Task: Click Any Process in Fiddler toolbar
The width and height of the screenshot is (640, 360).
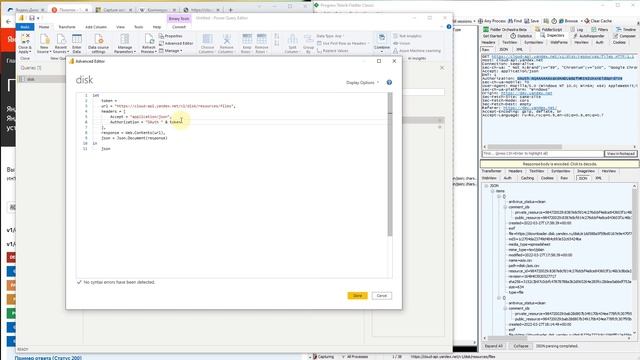Action: coord(492,21)
